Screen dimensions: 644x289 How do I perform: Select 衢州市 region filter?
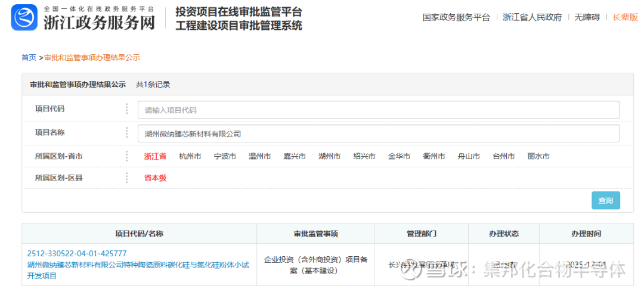click(x=434, y=156)
